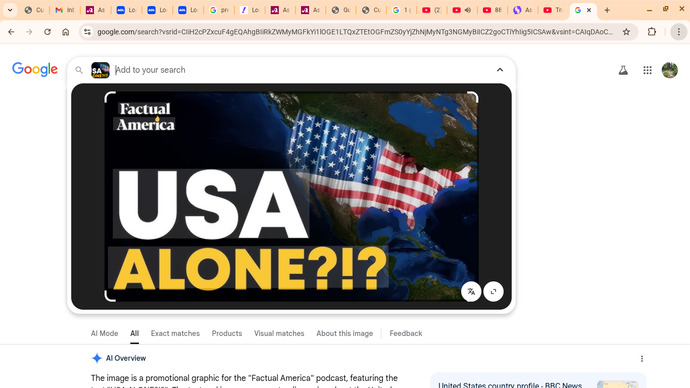This screenshot has width=690, height=388.
Task: Open Search Labs flask icon
Action: [623, 70]
